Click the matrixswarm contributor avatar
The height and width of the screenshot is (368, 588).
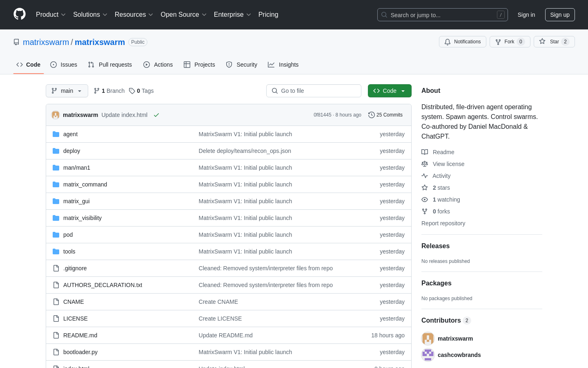click(x=428, y=339)
